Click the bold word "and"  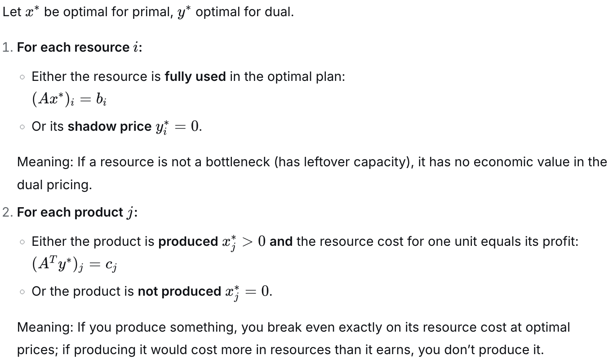tap(281, 242)
